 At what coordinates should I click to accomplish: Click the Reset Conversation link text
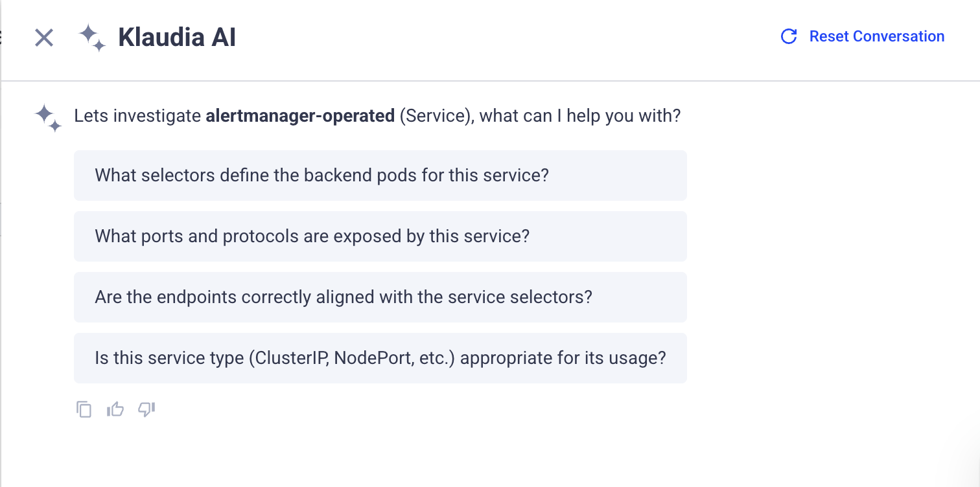pos(876,37)
